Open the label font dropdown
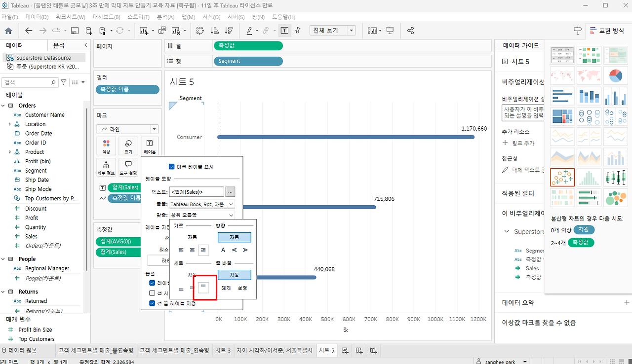 click(x=202, y=204)
